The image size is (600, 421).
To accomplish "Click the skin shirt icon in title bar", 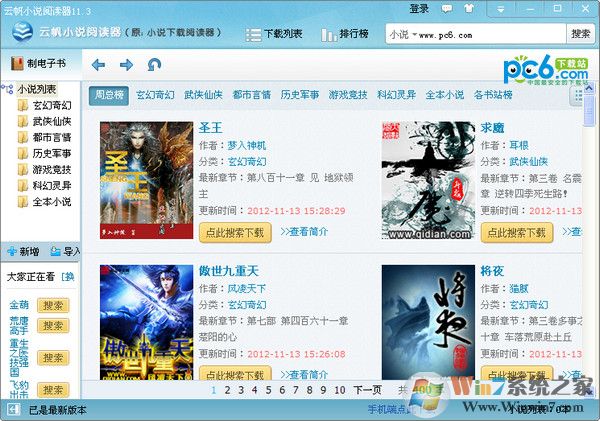I will (469, 8).
